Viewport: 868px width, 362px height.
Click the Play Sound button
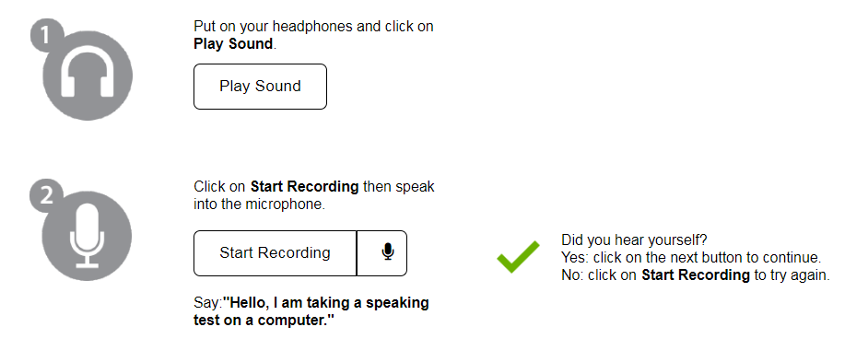tap(260, 87)
